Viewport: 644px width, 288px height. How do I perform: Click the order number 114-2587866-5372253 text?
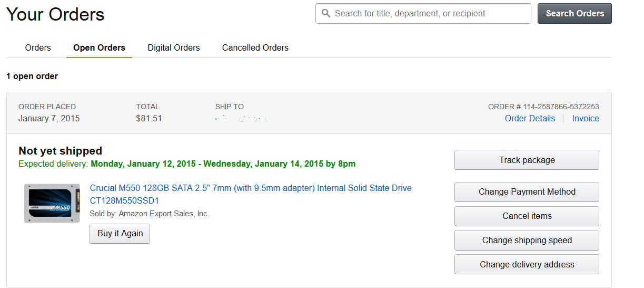(x=561, y=107)
